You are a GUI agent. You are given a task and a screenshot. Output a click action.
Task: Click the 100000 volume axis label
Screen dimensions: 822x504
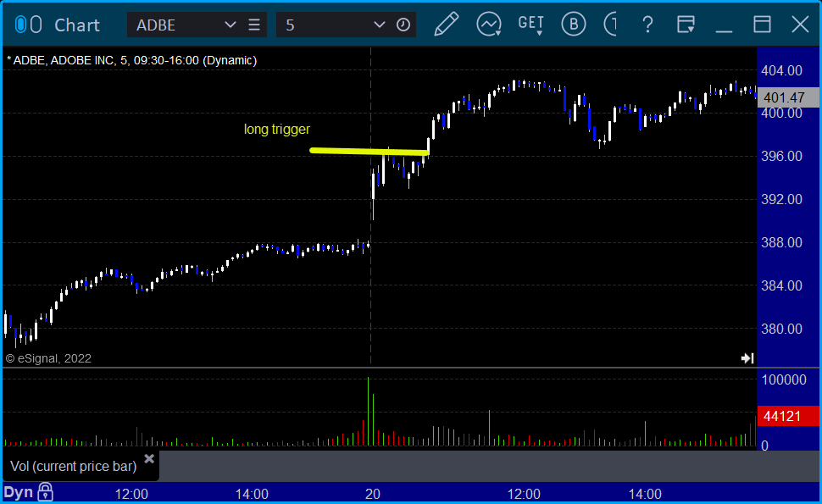coord(784,379)
